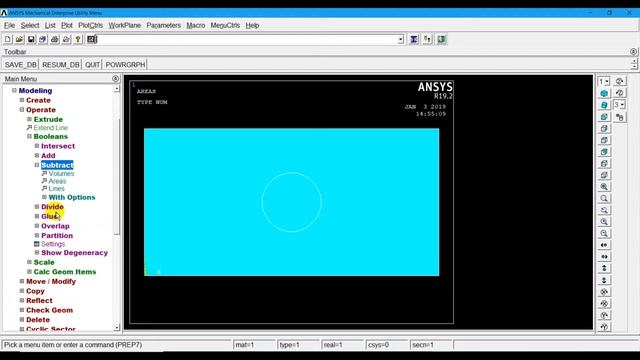
Task: Collapse the Modeling tree node
Action: coord(14,91)
